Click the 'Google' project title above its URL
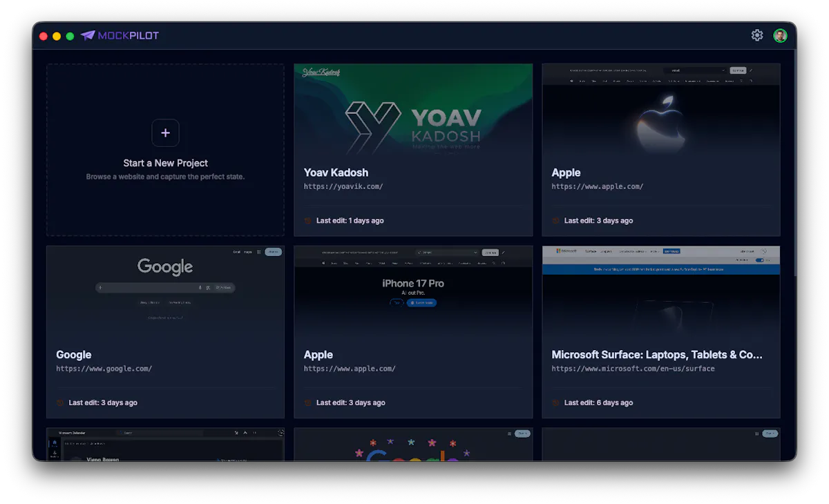Screen dimensions: 829x504 (74, 355)
